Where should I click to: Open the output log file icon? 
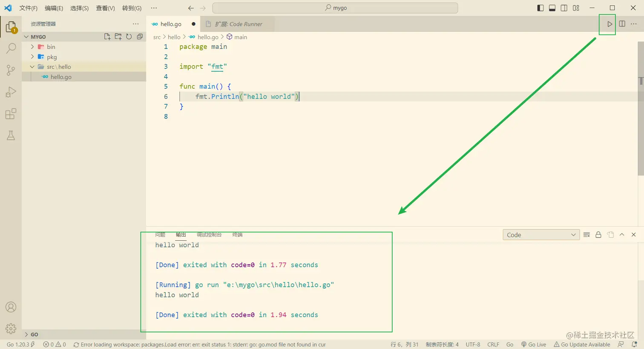pos(610,235)
